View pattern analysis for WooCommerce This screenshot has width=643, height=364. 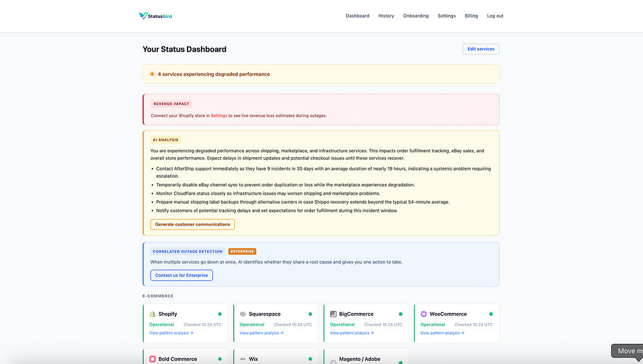[442, 333]
